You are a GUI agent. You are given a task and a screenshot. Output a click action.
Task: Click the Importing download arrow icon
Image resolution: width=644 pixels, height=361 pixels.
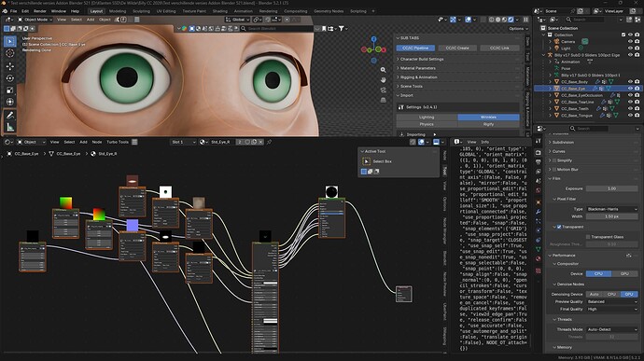point(401,134)
